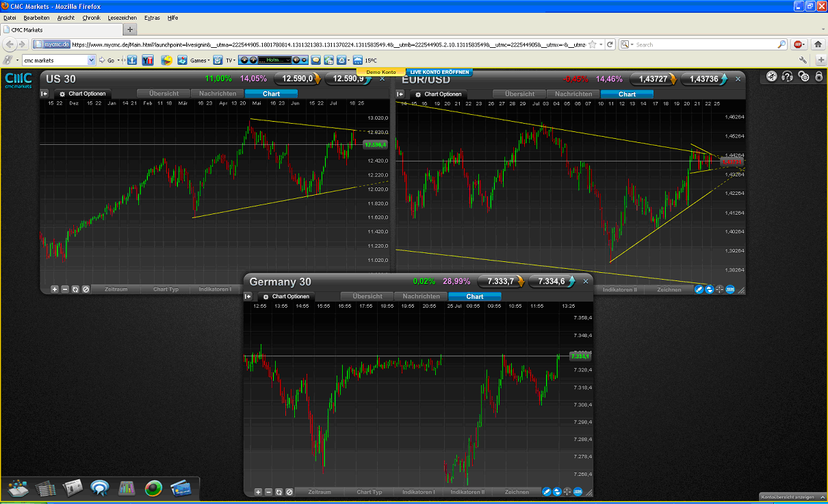Expand Chart Typ menu on US 30 chart

point(166,289)
